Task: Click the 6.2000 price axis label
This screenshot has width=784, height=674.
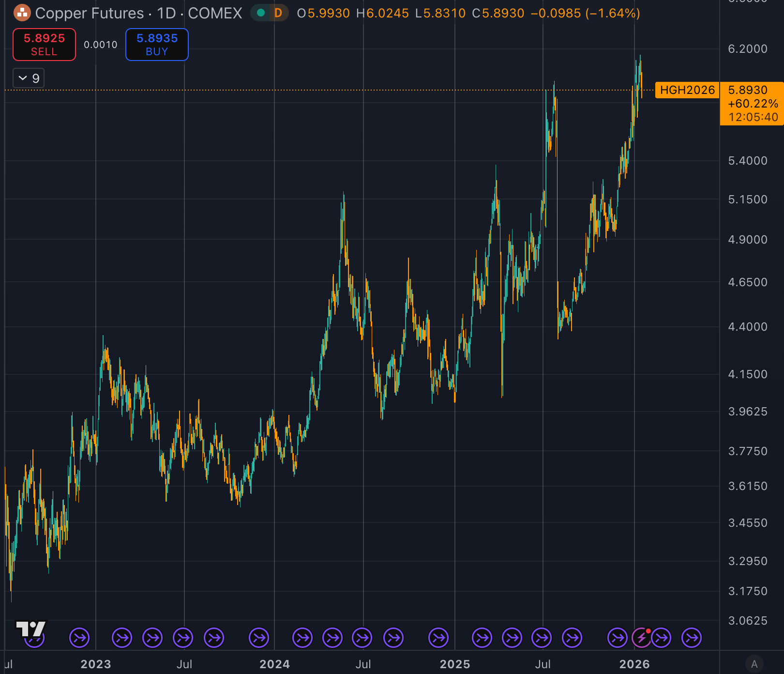Action: point(748,49)
